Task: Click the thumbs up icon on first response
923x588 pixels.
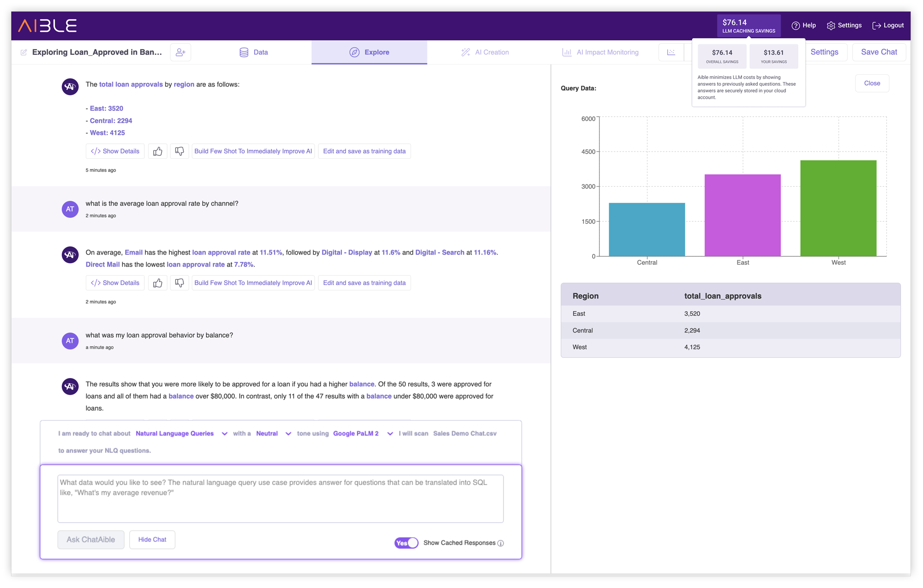Action: 157,150
